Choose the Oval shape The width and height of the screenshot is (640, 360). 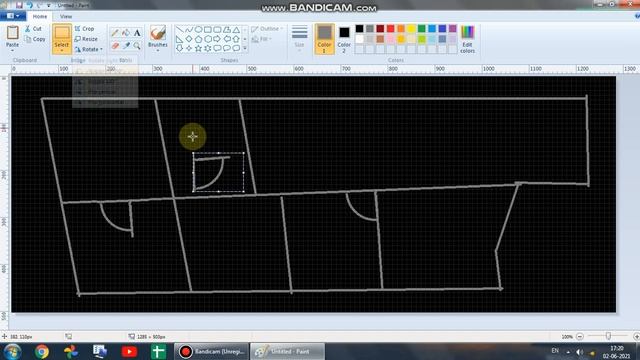pyautogui.click(x=198, y=30)
